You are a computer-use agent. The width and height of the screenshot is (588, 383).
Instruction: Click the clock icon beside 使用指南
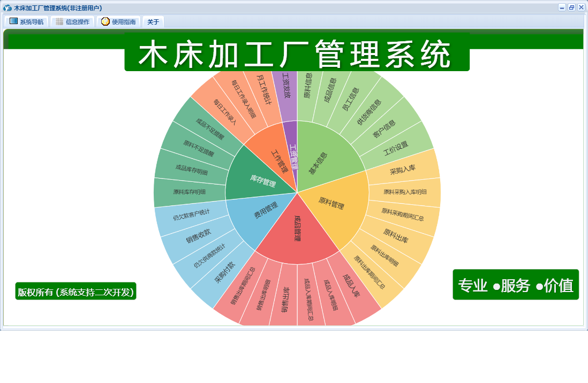[x=105, y=21]
